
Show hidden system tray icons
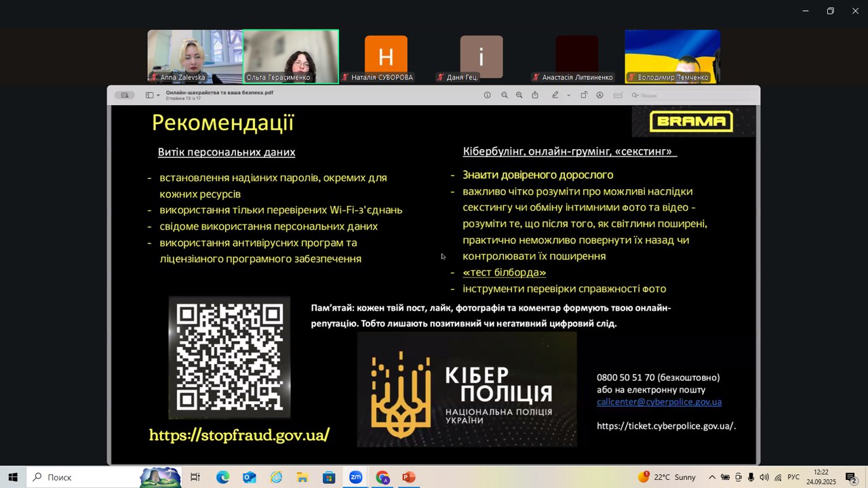[711, 477]
